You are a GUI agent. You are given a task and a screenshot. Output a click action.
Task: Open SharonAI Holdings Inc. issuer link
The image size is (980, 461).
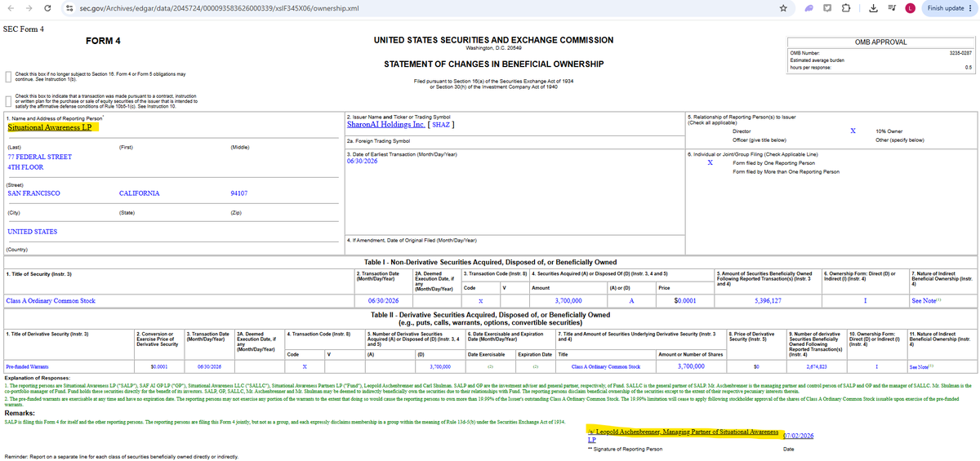pos(385,125)
